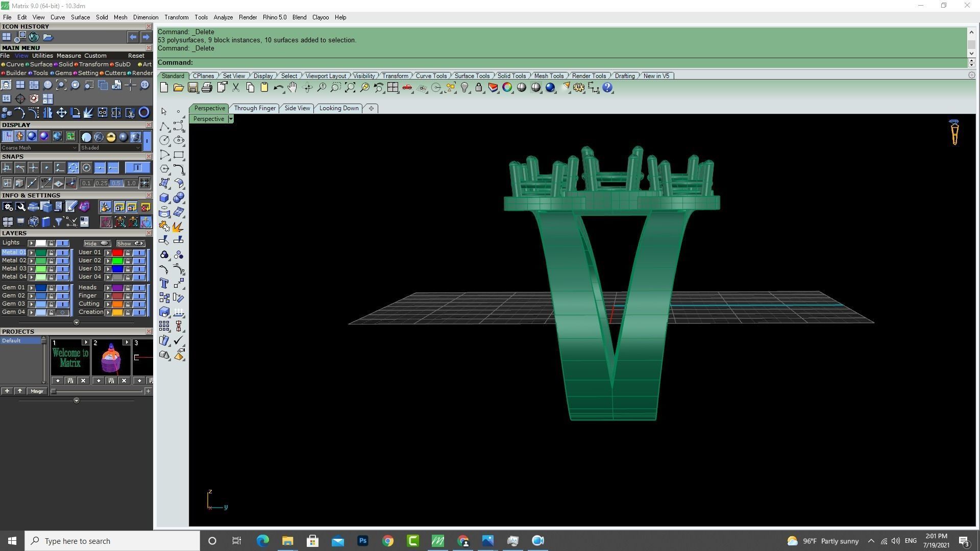Click the Mngr button in Projects
Screen dimensions: 980x551
37,391
